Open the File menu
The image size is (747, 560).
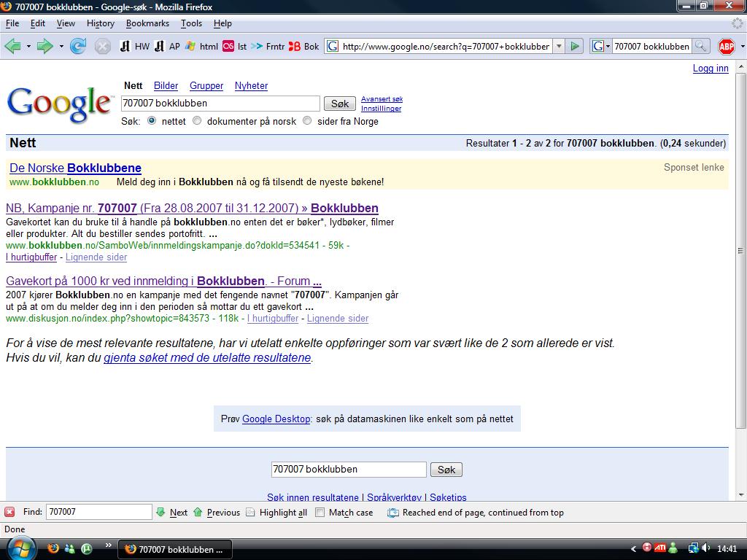12,23
